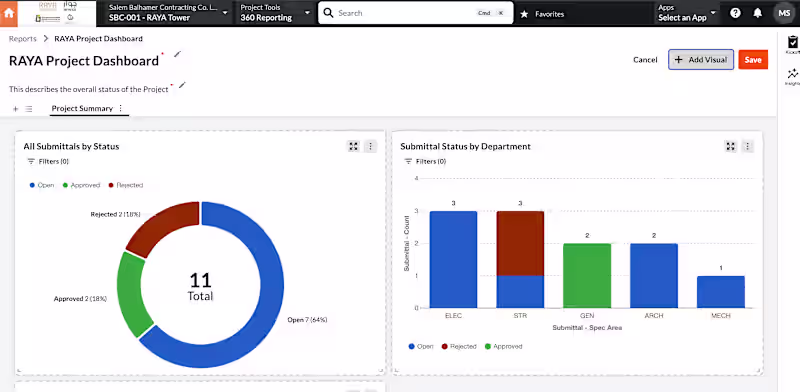Viewport: 800px width, 392px height.
Task: Click the MECH blue bar
Action: click(x=720, y=292)
